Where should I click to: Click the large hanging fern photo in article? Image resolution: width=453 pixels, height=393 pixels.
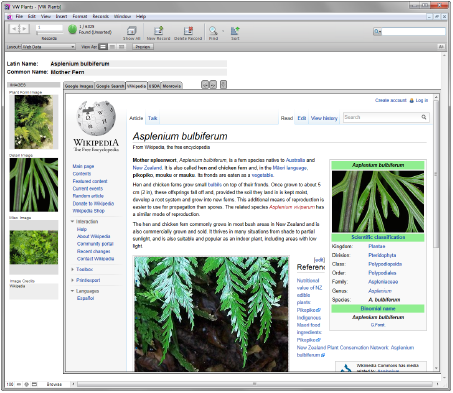coord(211,314)
